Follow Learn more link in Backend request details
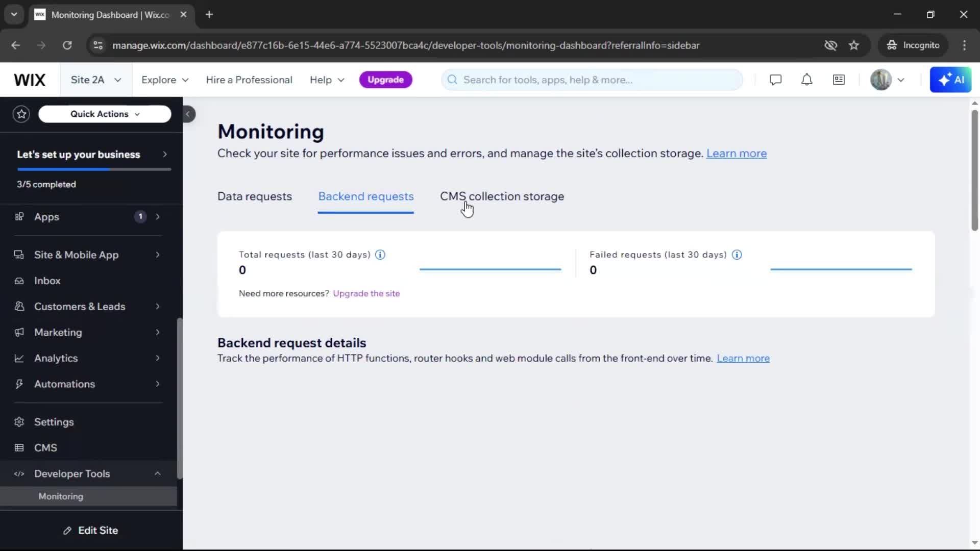 (743, 359)
